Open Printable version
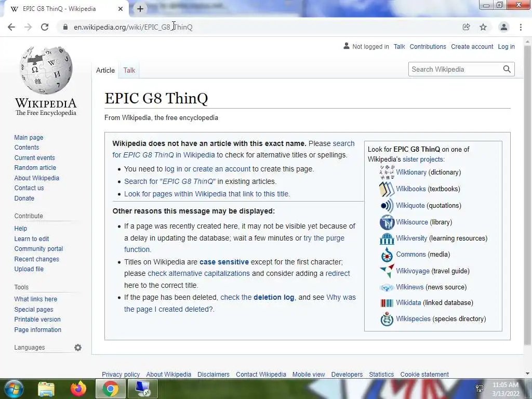The height and width of the screenshot is (399, 532). [37, 320]
